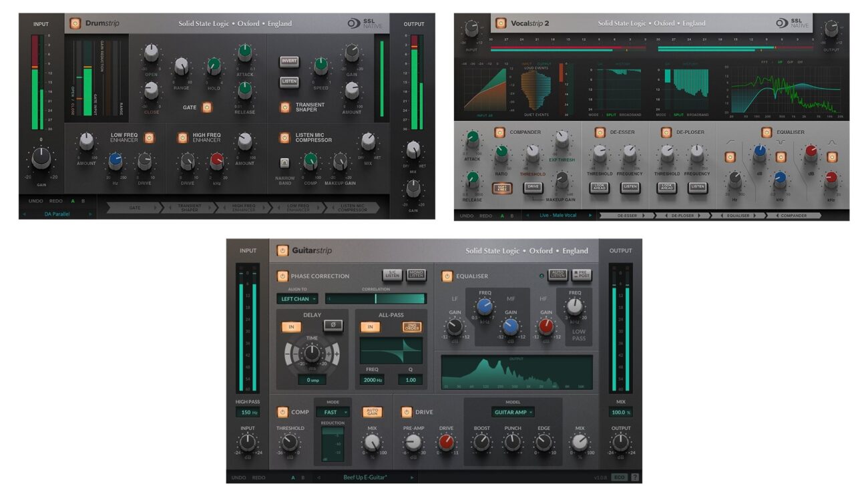Switch to preset slot B in Guitarstrip
This screenshot has height=500, width=868.
pos(303,477)
